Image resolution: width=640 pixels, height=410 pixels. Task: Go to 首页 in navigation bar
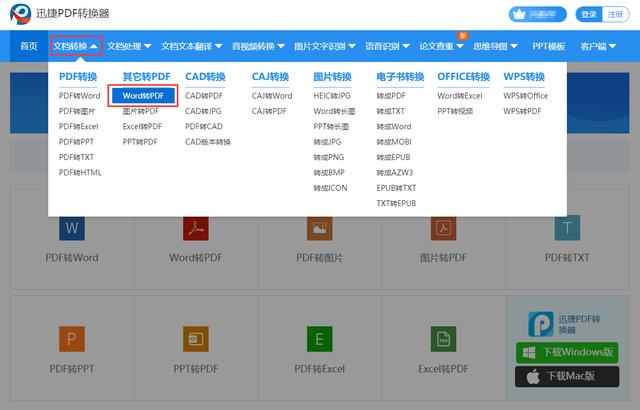point(29,46)
